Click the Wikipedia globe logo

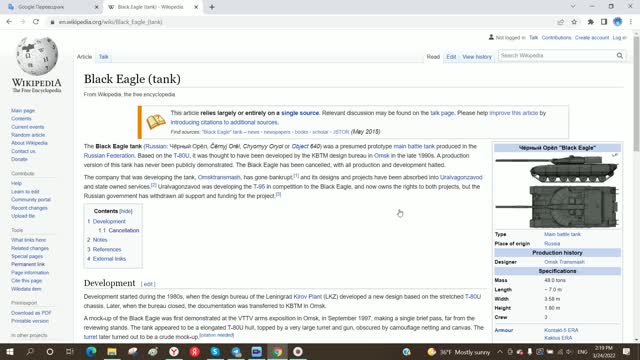37,56
